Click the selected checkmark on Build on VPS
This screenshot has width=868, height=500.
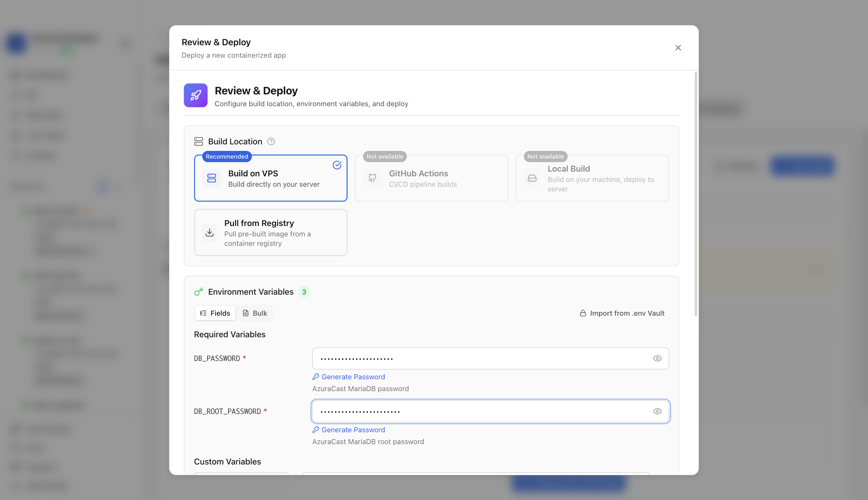click(x=337, y=165)
